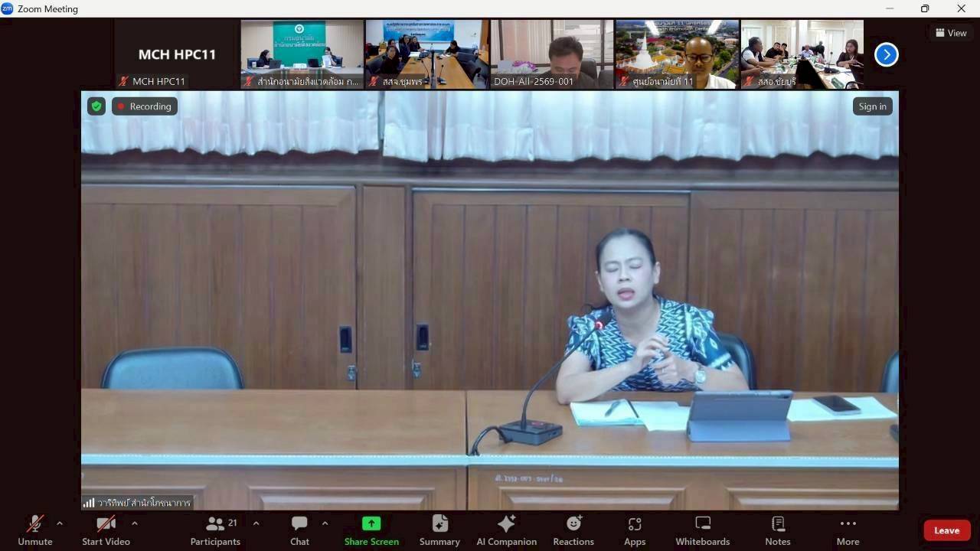
Task: Start Video camera
Action: click(x=106, y=530)
